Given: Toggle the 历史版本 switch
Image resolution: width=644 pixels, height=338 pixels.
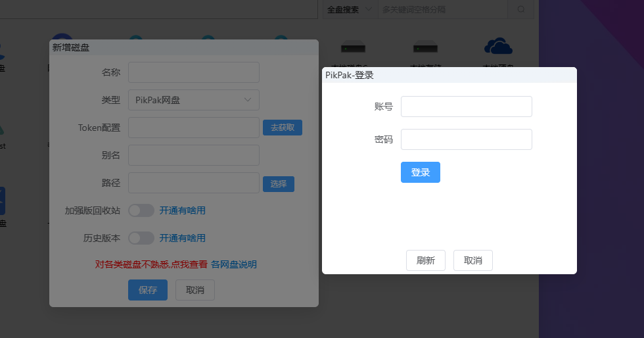Looking at the screenshot, I should coord(141,238).
